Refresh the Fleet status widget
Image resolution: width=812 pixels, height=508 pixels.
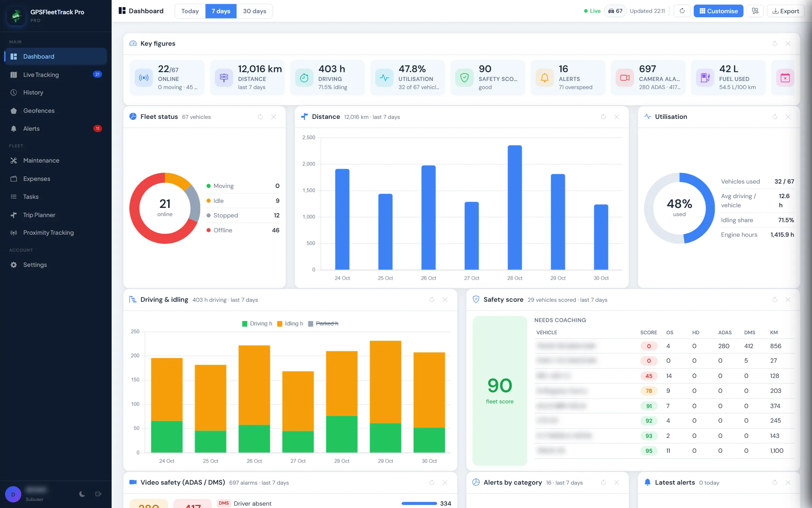(x=261, y=117)
